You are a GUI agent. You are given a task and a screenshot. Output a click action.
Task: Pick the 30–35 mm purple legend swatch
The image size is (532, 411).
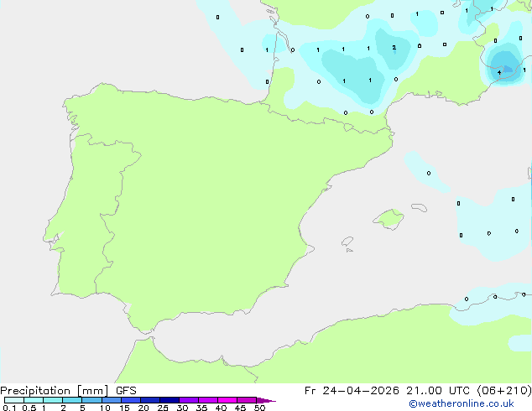pos(189,400)
